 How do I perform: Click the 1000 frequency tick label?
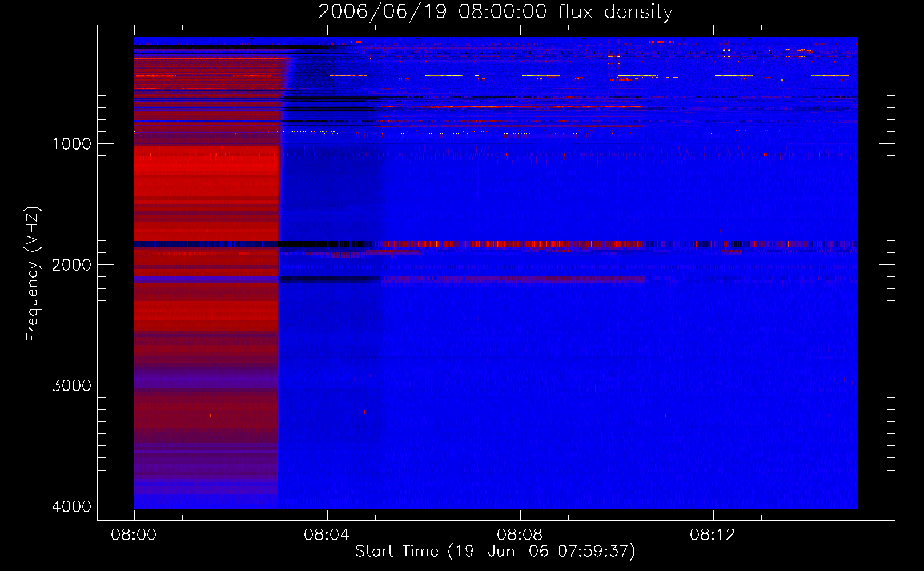pyautogui.click(x=71, y=144)
